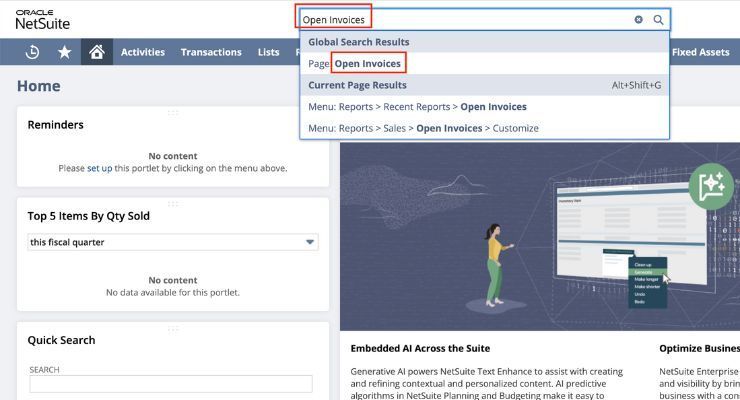Open the green AI assistant chat icon
The width and height of the screenshot is (740, 400).
point(711,187)
